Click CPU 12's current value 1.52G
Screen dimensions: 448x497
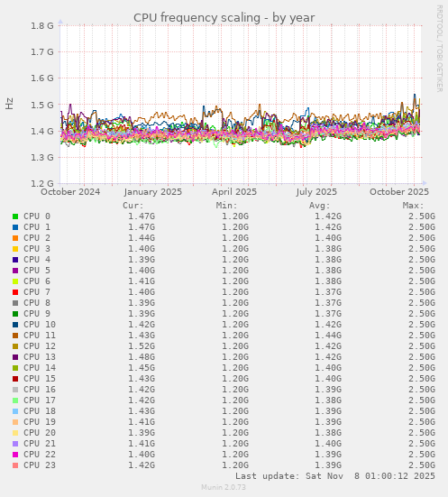click(142, 346)
